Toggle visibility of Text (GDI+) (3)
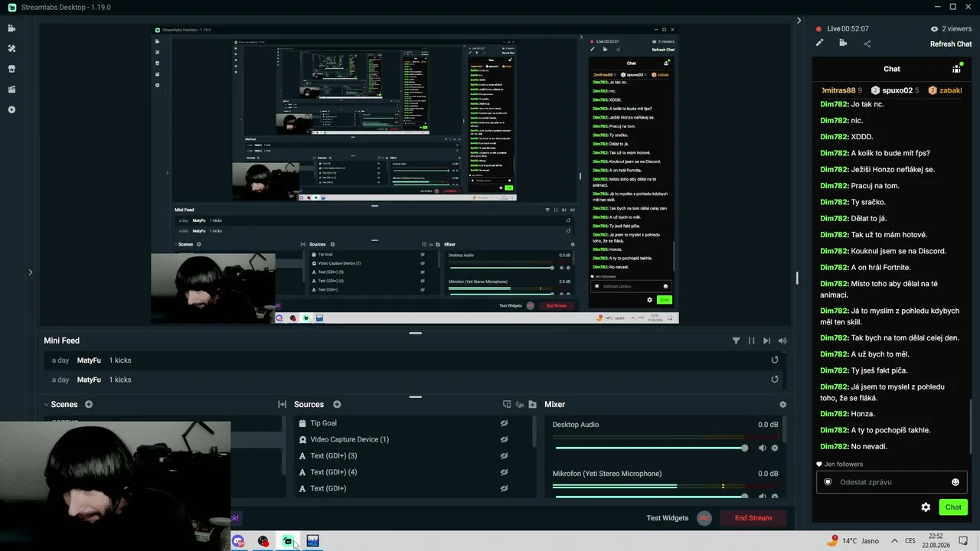The image size is (980, 551). point(504,455)
